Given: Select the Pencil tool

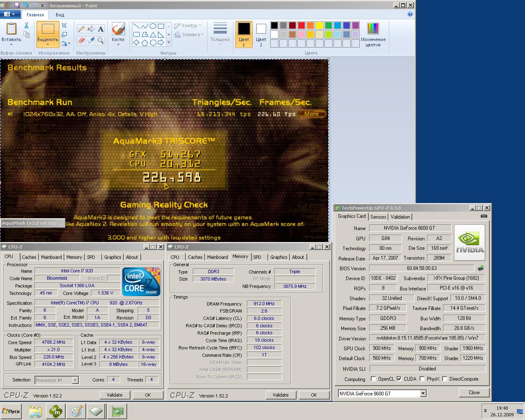Looking at the screenshot, I should click(x=81, y=29).
